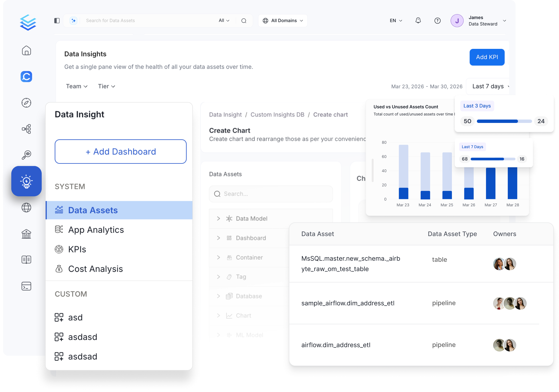Click the OpenMetadata logo

click(x=28, y=22)
